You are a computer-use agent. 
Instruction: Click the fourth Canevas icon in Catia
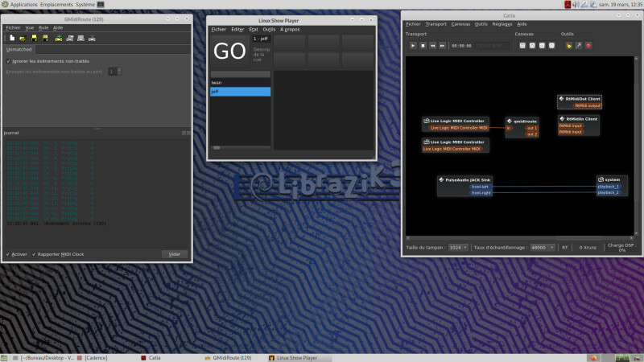552,46
